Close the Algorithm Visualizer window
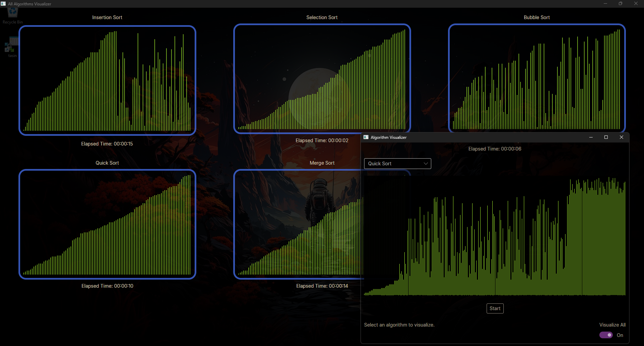 tap(622, 137)
